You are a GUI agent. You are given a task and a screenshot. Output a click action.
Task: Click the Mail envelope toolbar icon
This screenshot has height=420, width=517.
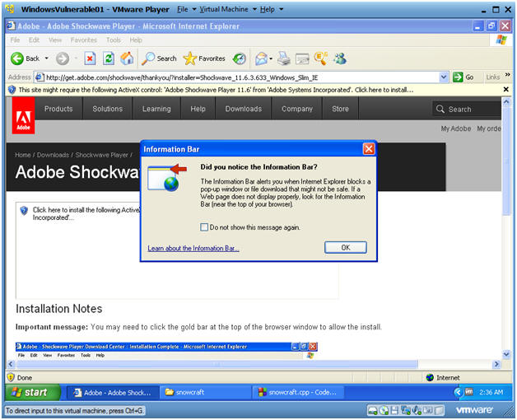click(x=261, y=58)
